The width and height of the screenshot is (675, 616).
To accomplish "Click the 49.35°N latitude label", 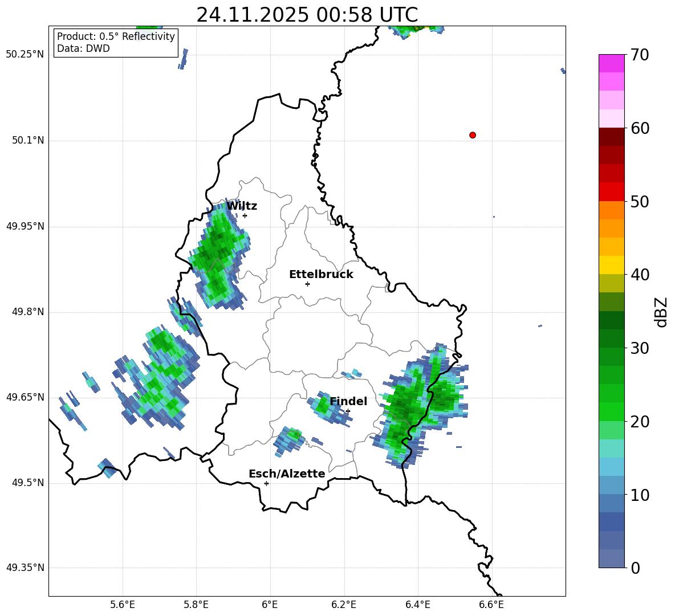I will (25, 568).
